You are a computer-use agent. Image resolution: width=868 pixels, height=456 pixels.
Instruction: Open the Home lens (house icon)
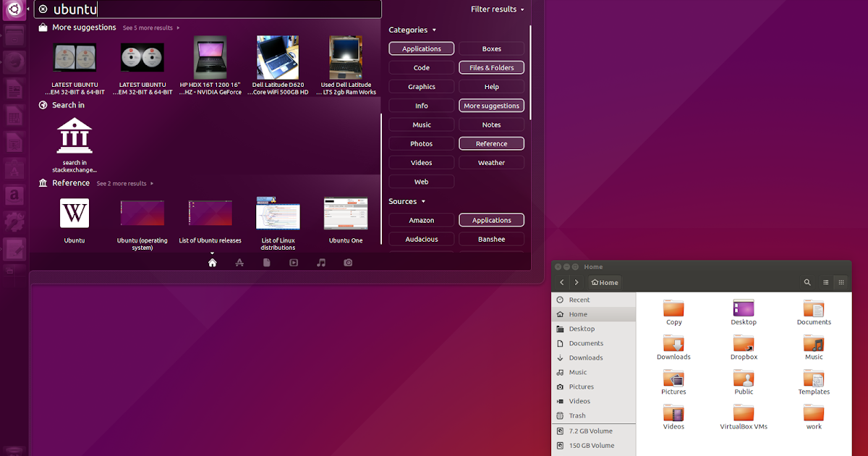(x=212, y=262)
